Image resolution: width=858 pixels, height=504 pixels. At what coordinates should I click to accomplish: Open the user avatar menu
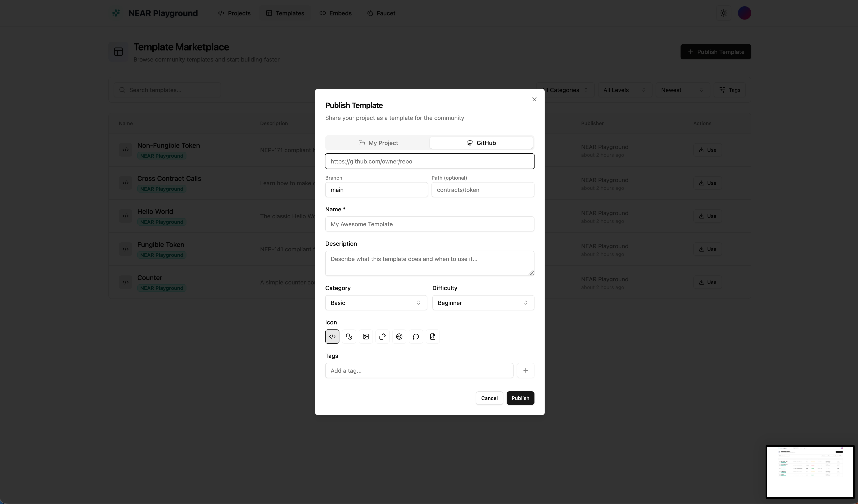tap(744, 13)
